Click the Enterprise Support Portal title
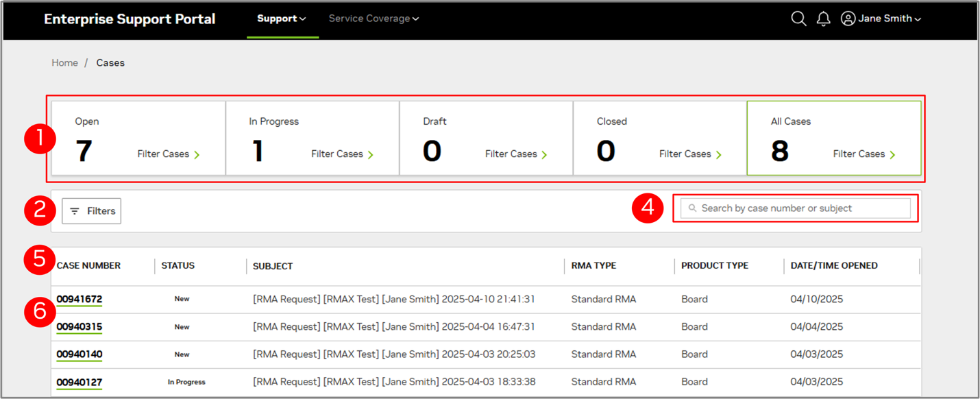The height and width of the screenshot is (399, 980). pos(130,19)
